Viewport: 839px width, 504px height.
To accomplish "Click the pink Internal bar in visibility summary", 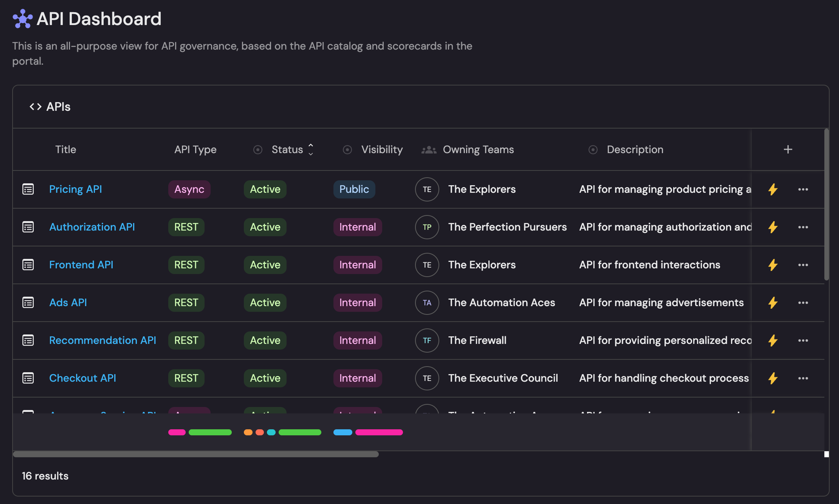I will 379,432.
